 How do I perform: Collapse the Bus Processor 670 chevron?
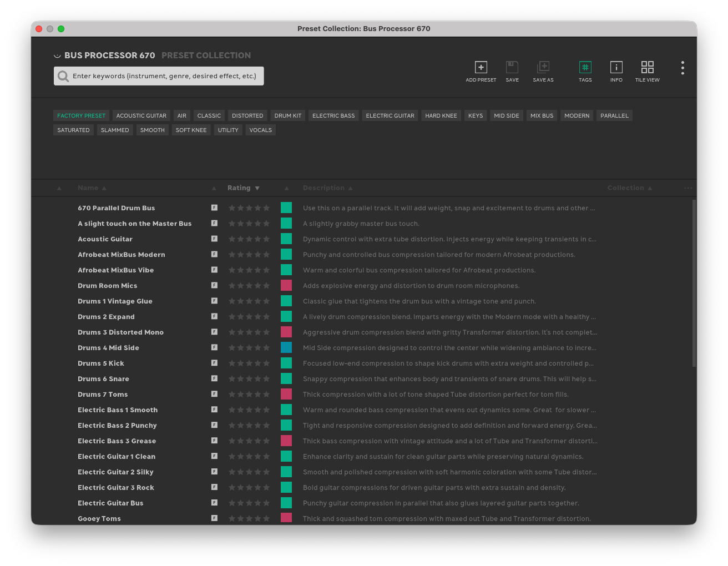57,55
